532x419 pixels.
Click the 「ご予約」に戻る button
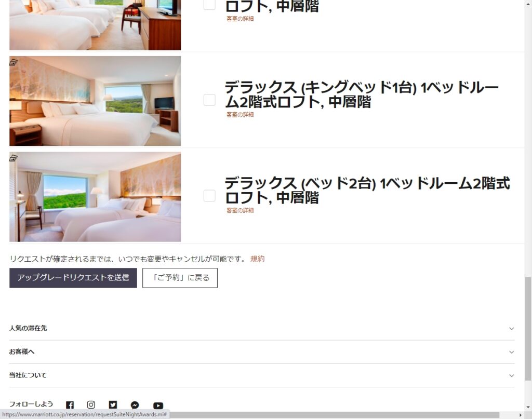pyautogui.click(x=180, y=278)
